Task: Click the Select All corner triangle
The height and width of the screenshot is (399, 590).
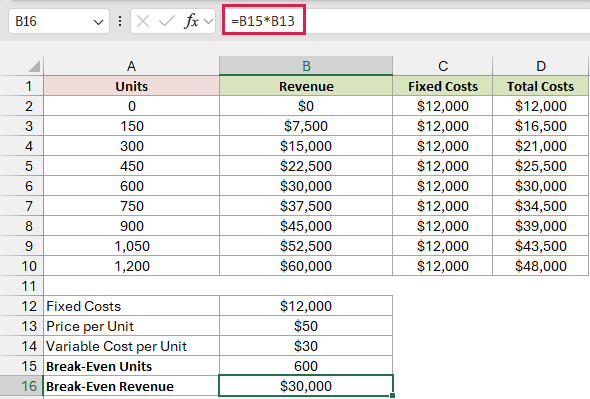Action: [x=34, y=66]
